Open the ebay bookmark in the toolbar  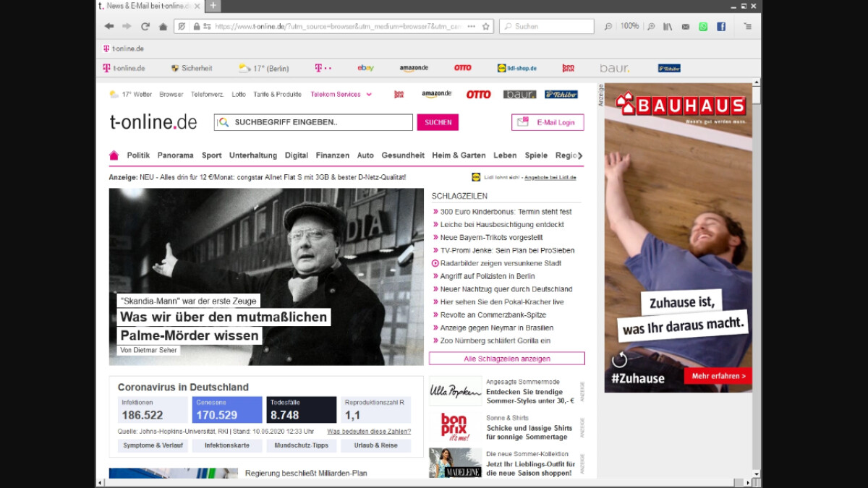coord(365,68)
